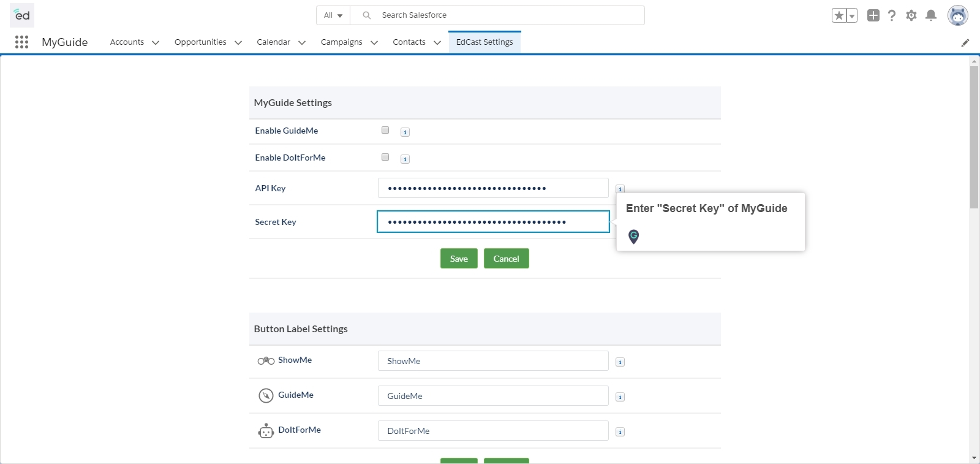Click the ShowMe label input field
This screenshot has width=980, height=464.
[x=493, y=361]
